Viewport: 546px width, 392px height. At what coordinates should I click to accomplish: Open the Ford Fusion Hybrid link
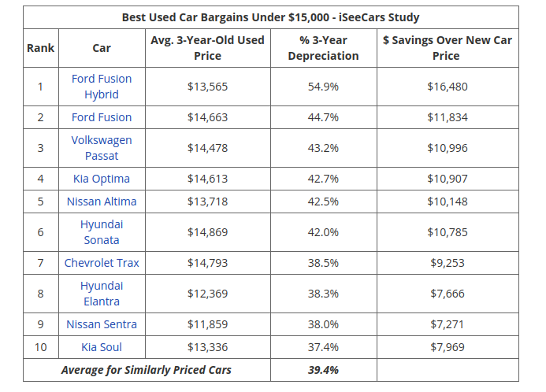tap(102, 87)
